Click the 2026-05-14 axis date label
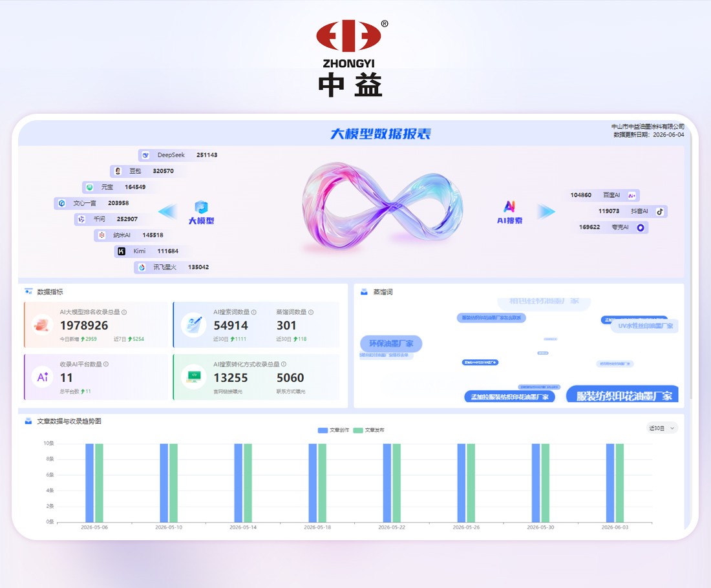 tap(243, 527)
